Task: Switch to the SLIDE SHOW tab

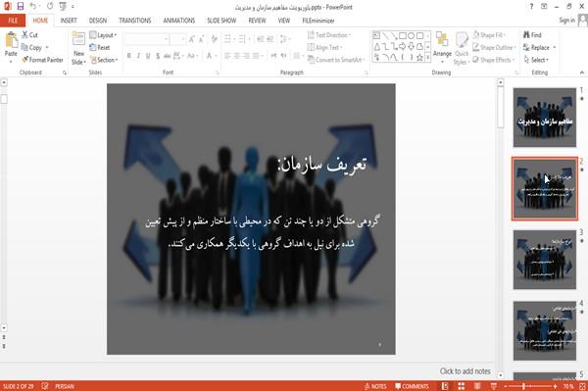Action: [x=221, y=21]
